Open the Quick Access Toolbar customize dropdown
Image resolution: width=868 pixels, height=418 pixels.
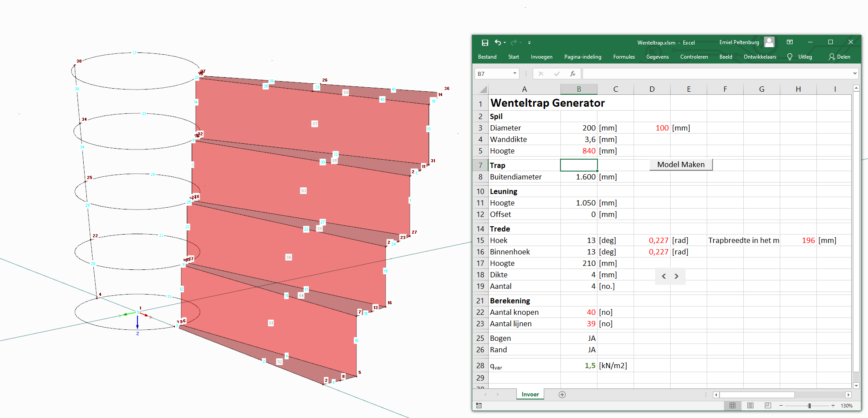(529, 42)
